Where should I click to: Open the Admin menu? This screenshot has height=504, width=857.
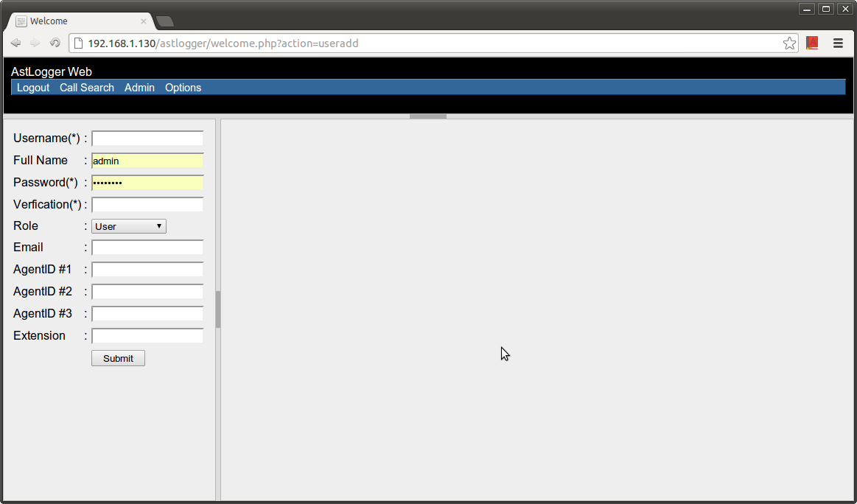(139, 87)
